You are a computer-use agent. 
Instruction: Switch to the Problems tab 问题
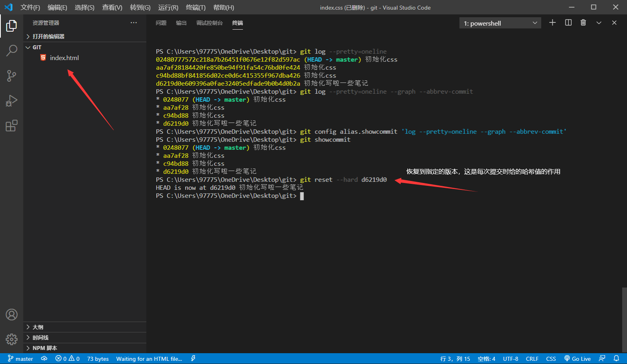(x=161, y=23)
